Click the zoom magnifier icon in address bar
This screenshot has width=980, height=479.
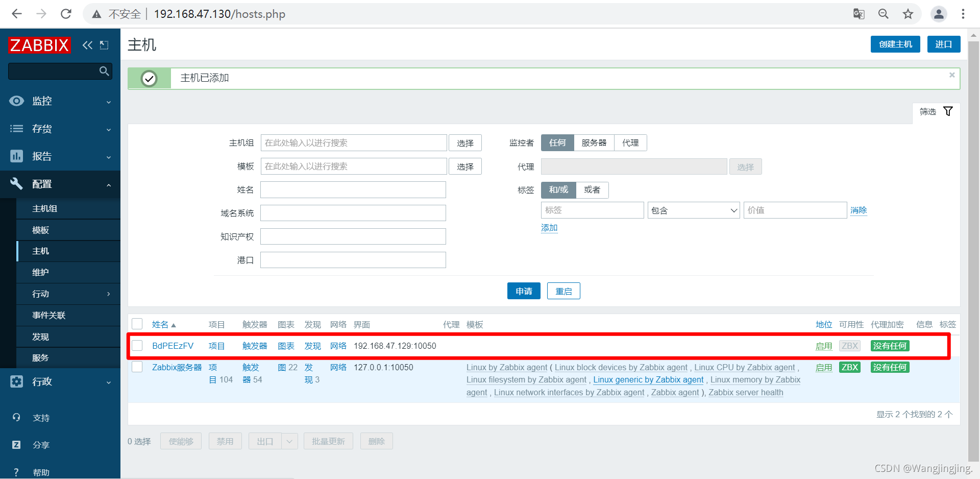tap(884, 14)
